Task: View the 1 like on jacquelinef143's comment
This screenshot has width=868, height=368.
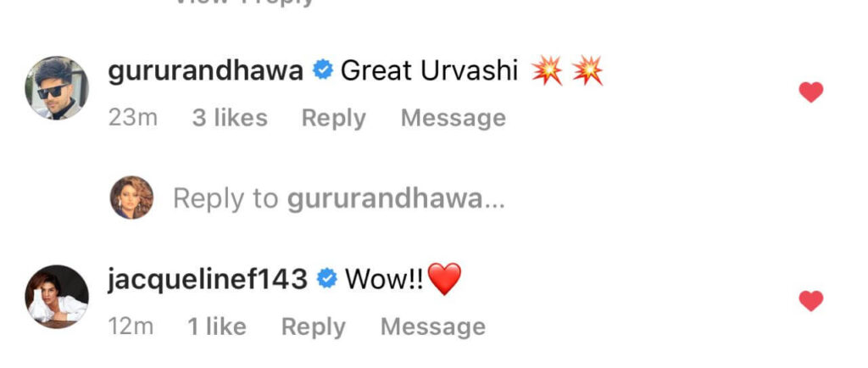Action: (217, 326)
